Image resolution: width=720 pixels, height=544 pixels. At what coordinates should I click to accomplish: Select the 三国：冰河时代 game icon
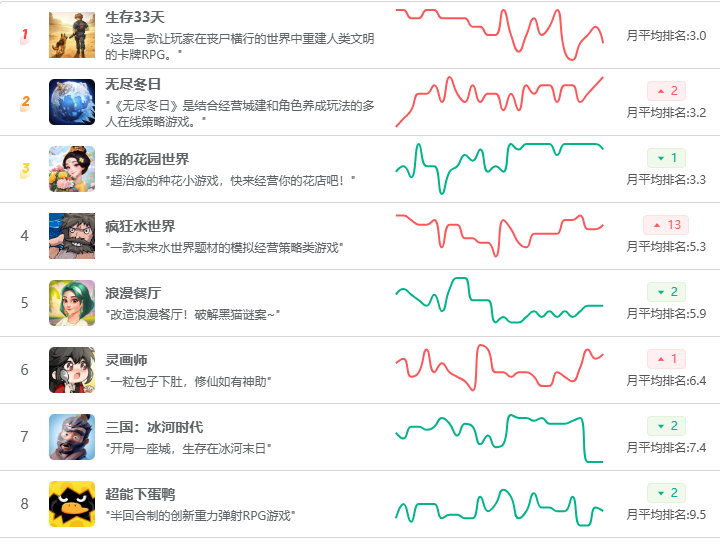pos(72,437)
